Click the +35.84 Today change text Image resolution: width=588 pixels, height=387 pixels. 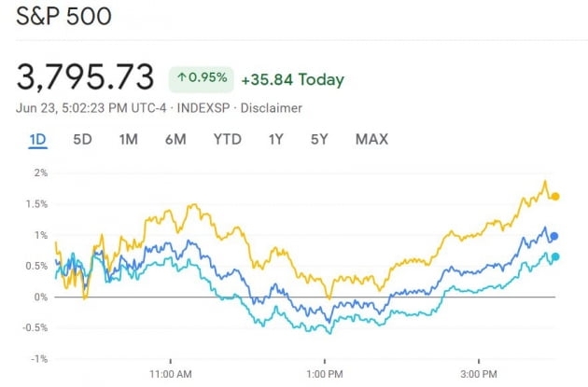pyautogui.click(x=292, y=79)
